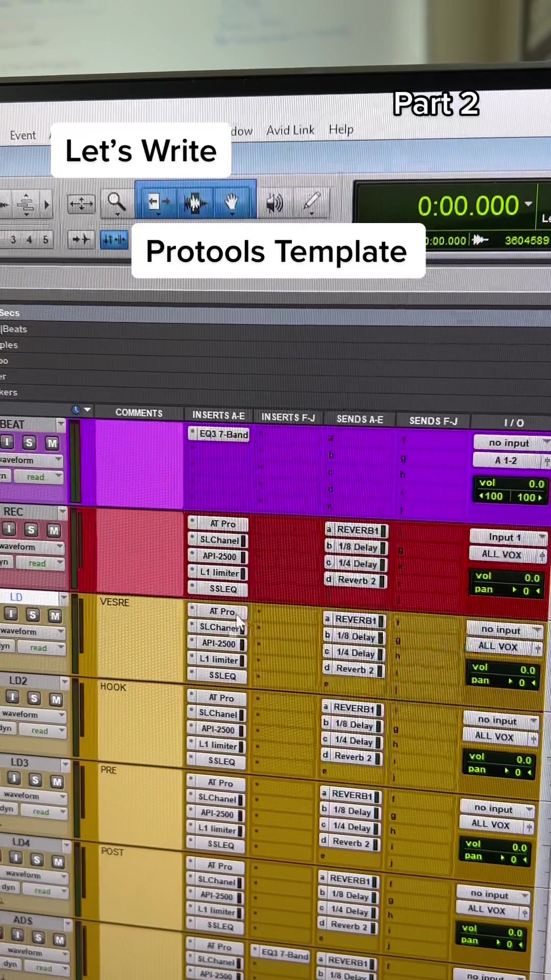Screen dimensions: 551x980
Task: Solo the REC track
Action: tap(31, 530)
